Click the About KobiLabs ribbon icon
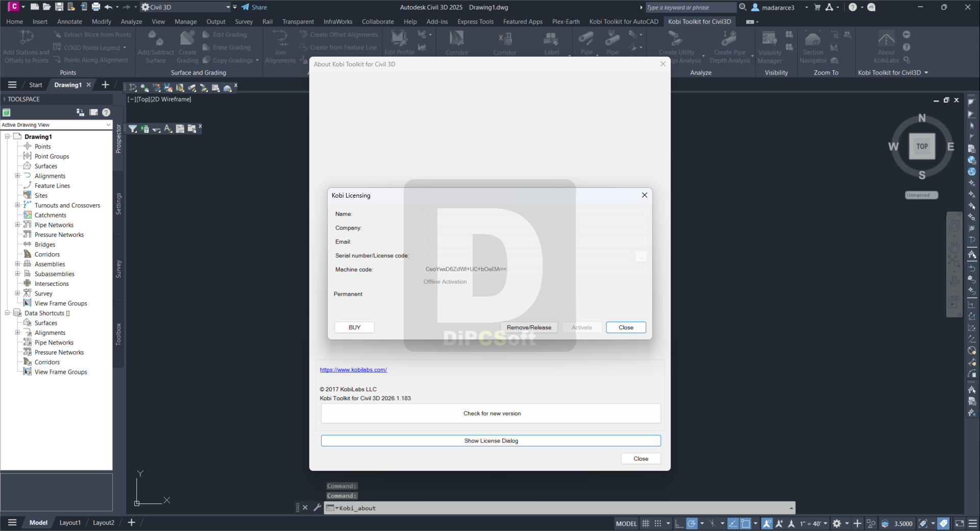The image size is (980, 531). point(886,47)
